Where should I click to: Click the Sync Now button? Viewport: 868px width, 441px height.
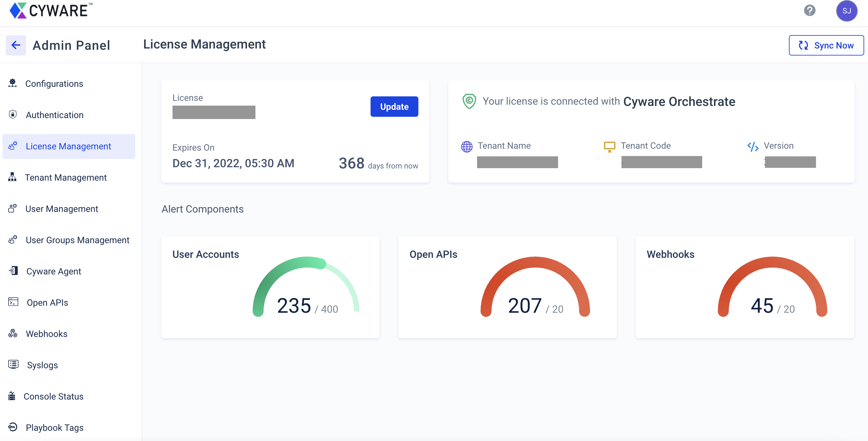[x=826, y=45]
